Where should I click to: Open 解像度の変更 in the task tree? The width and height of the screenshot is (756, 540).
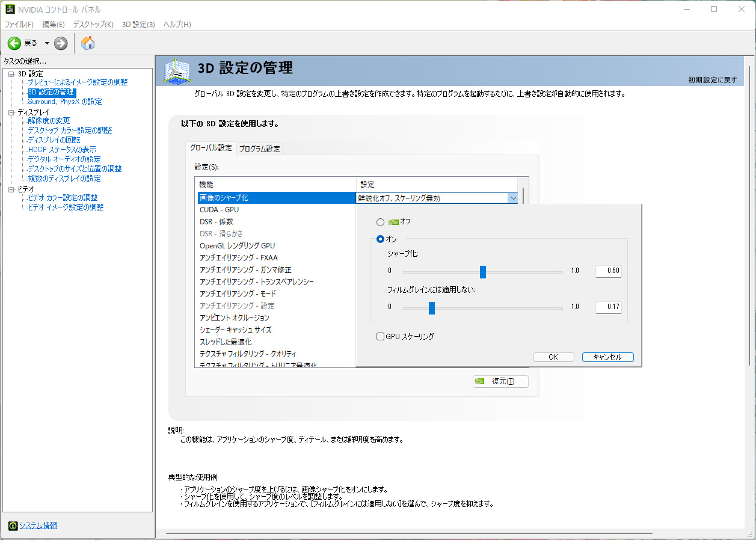click(x=49, y=121)
